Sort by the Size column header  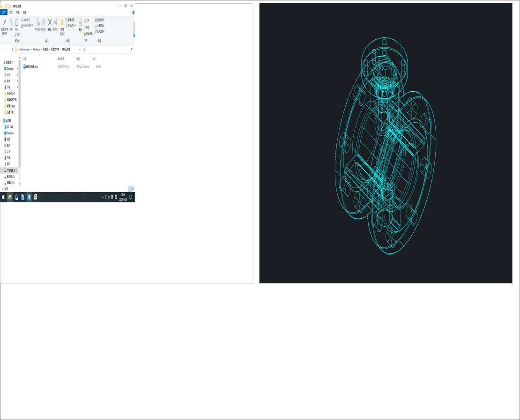(94, 59)
